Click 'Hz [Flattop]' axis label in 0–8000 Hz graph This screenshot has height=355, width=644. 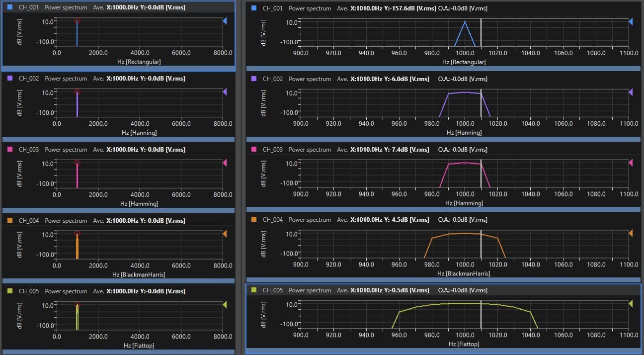tap(139, 346)
